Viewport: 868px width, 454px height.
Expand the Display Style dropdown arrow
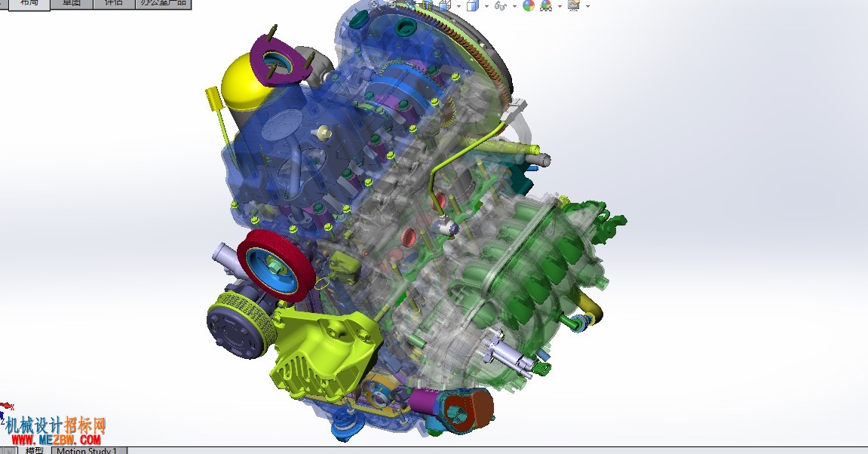pos(486,7)
